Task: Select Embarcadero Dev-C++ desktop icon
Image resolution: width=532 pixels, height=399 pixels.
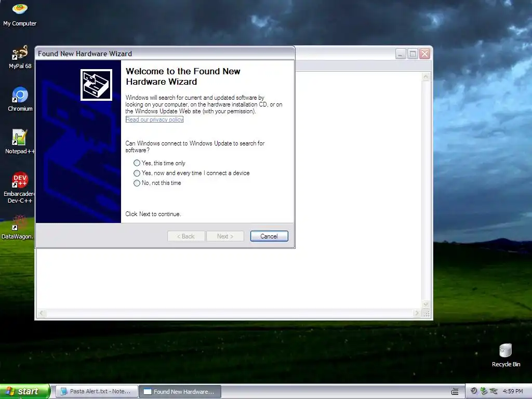Action: click(20, 187)
